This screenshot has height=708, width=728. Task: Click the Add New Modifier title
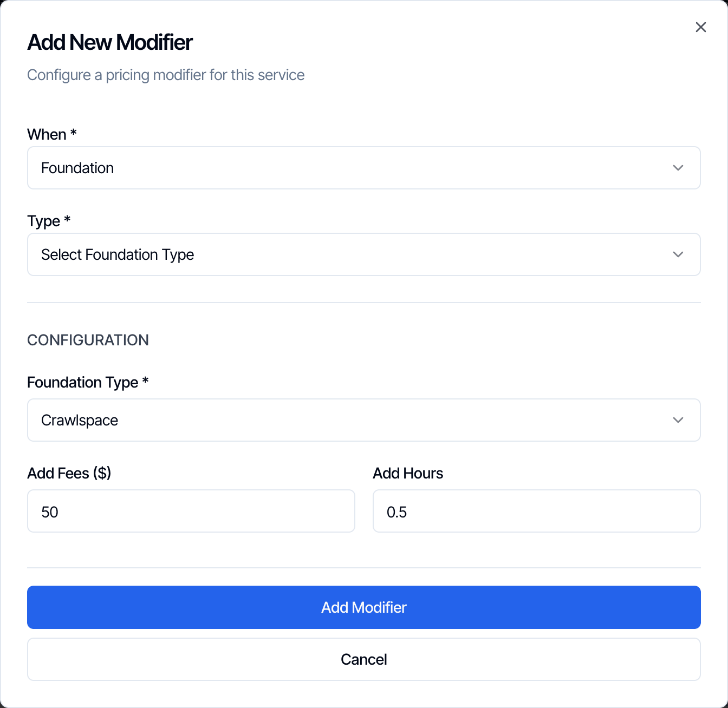110,42
